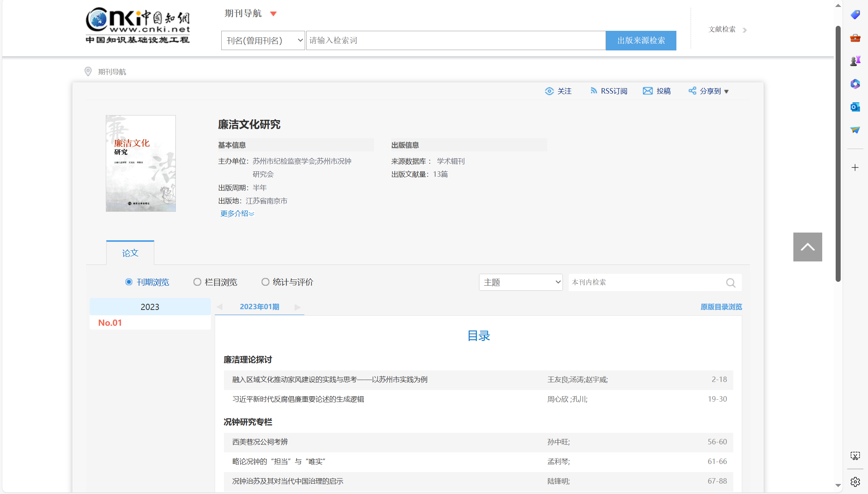
Task: Click the 廉洁文化研究 cover thumbnail
Action: (x=141, y=163)
